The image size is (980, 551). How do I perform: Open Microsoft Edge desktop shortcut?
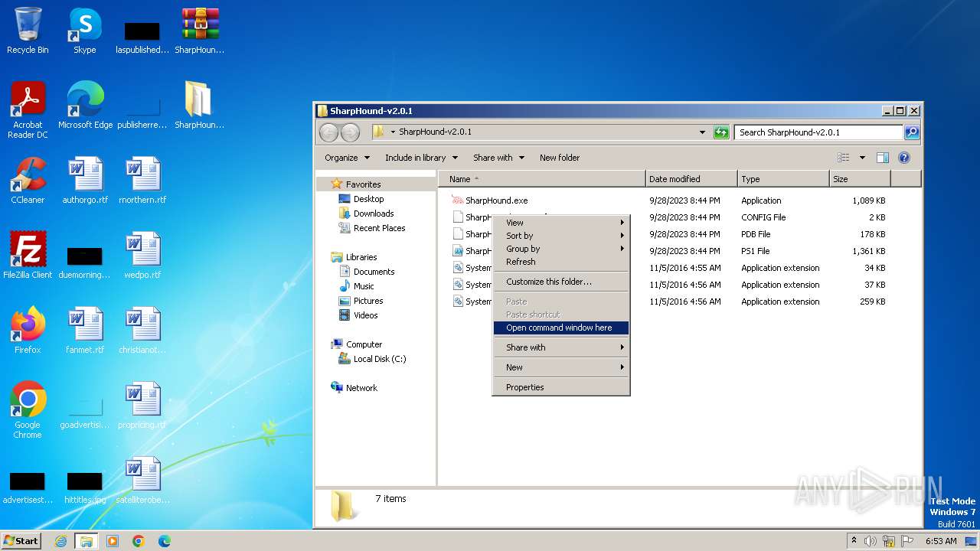[x=85, y=106]
